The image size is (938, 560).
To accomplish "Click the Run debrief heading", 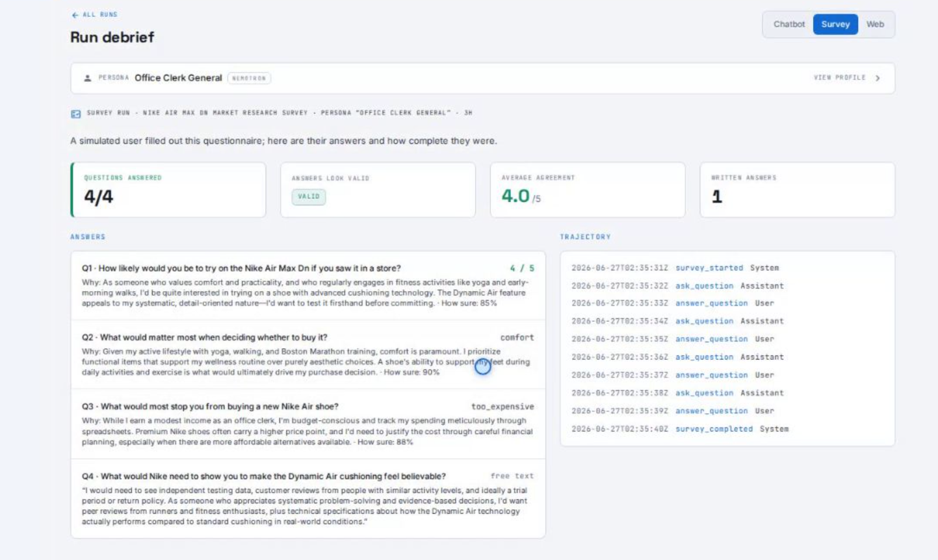I will click(112, 37).
